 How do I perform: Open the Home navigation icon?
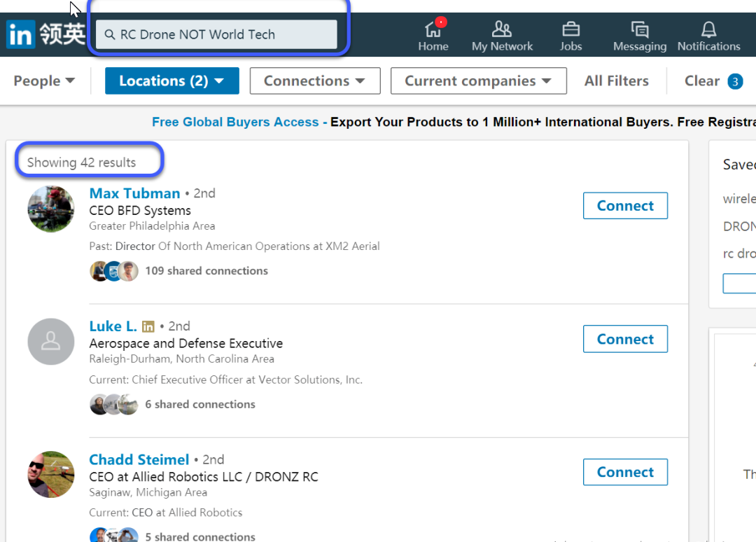(x=433, y=29)
